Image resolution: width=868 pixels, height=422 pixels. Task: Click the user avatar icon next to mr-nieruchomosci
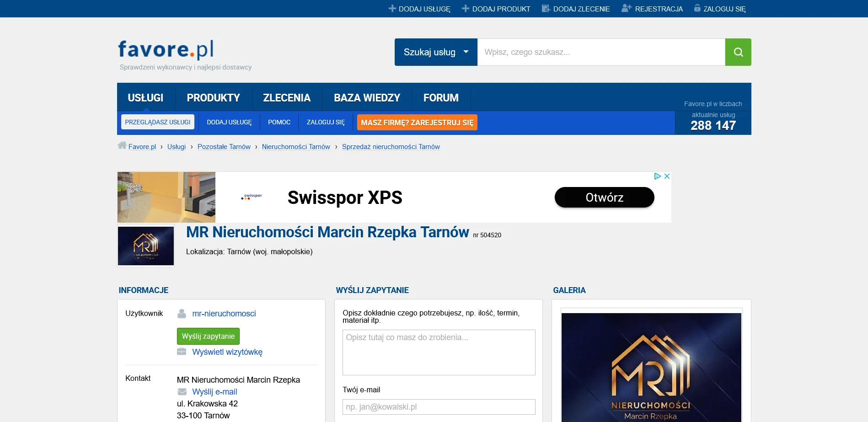[x=182, y=314]
